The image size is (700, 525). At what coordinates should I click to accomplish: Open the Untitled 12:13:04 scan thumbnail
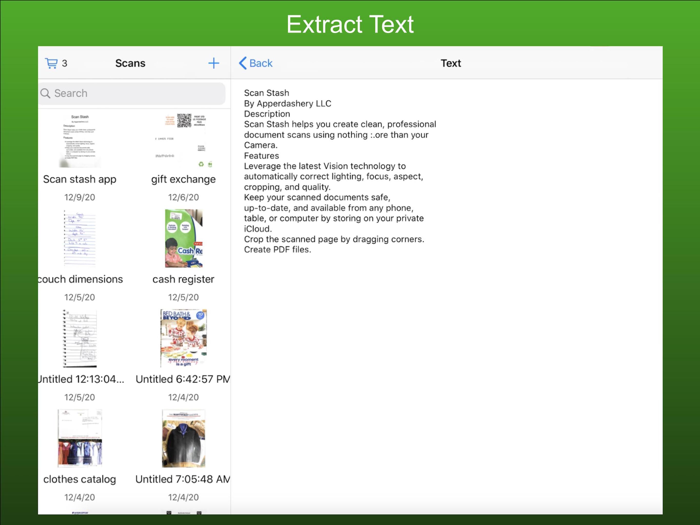[80, 338]
